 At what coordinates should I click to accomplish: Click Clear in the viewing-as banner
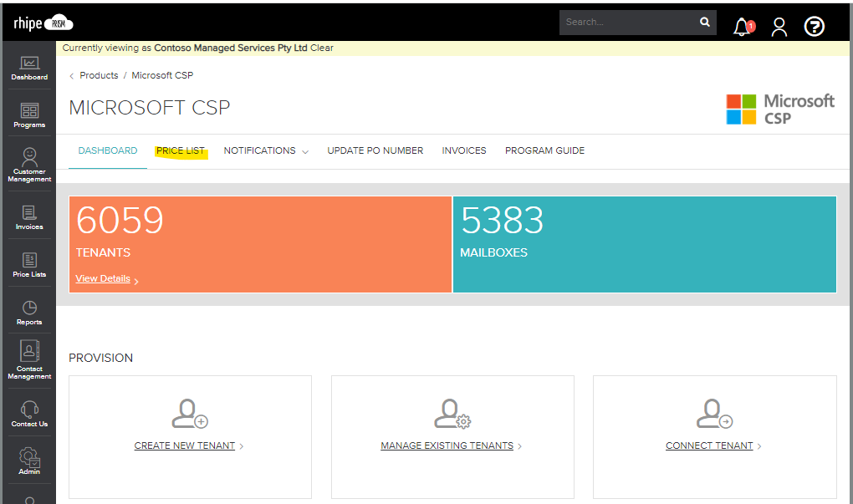[321, 48]
